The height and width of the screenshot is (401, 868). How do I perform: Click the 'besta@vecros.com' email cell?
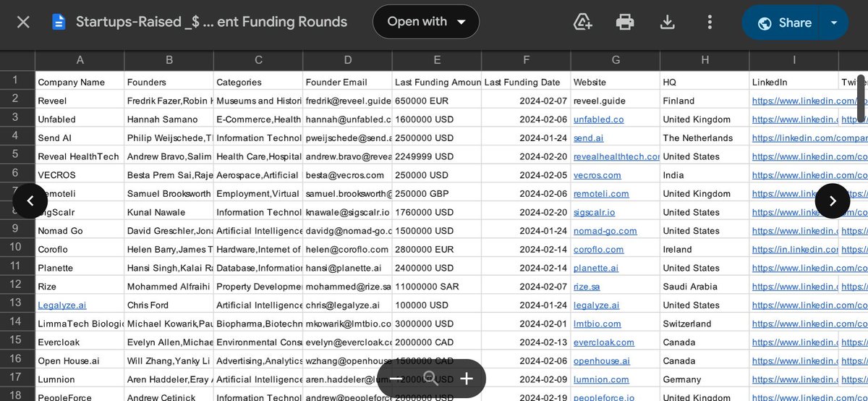click(x=347, y=175)
